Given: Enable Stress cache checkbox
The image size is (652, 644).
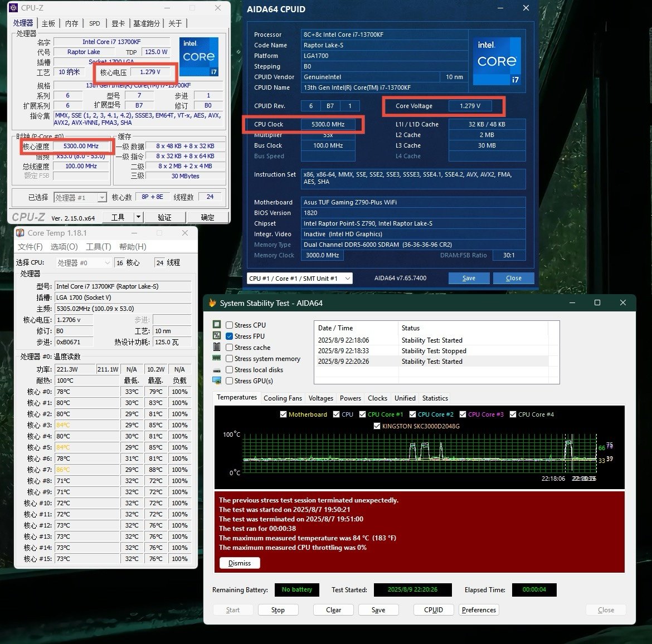Looking at the screenshot, I should 229,347.
